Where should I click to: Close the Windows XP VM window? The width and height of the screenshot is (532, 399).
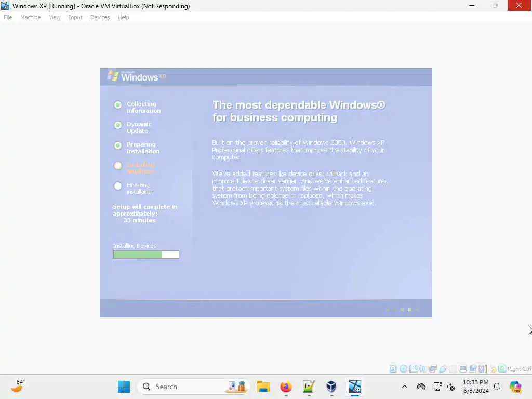[519, 5]
